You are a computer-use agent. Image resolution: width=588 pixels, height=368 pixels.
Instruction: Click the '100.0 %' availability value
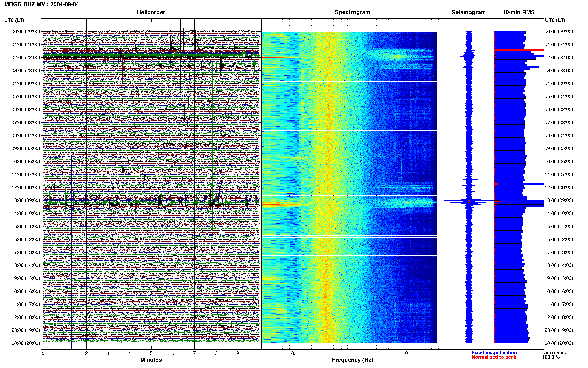pos(551,357)
